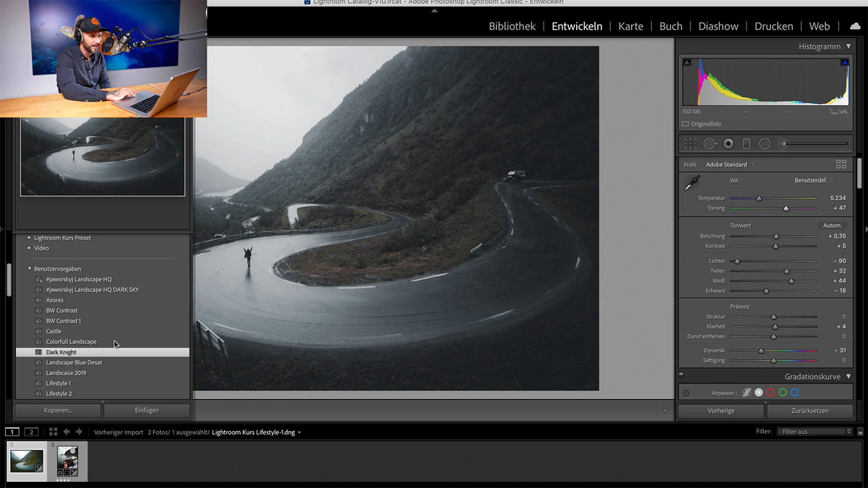This screenshot has width=868, height=488.
Task: Click the Zurücksetzen button
Action: tap(810, 411)
